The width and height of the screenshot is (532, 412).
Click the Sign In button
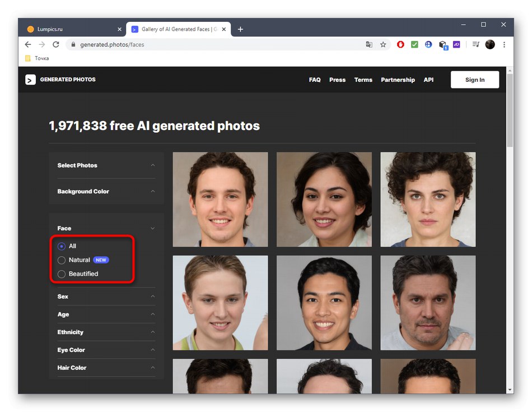pos(475,80)
